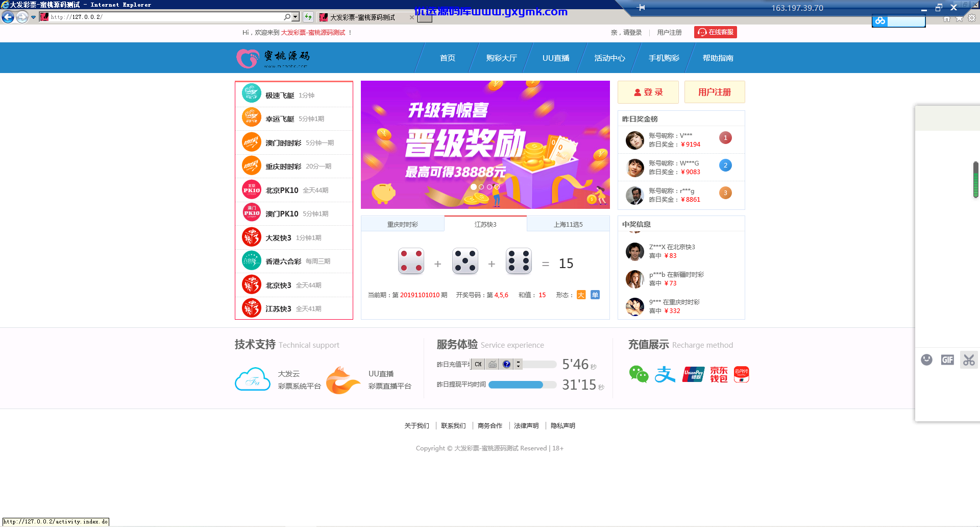Image resolution: width=980 pixels, height=527 pixels.
Task: Select the WeChat pay icon
Action: point(639,374)
